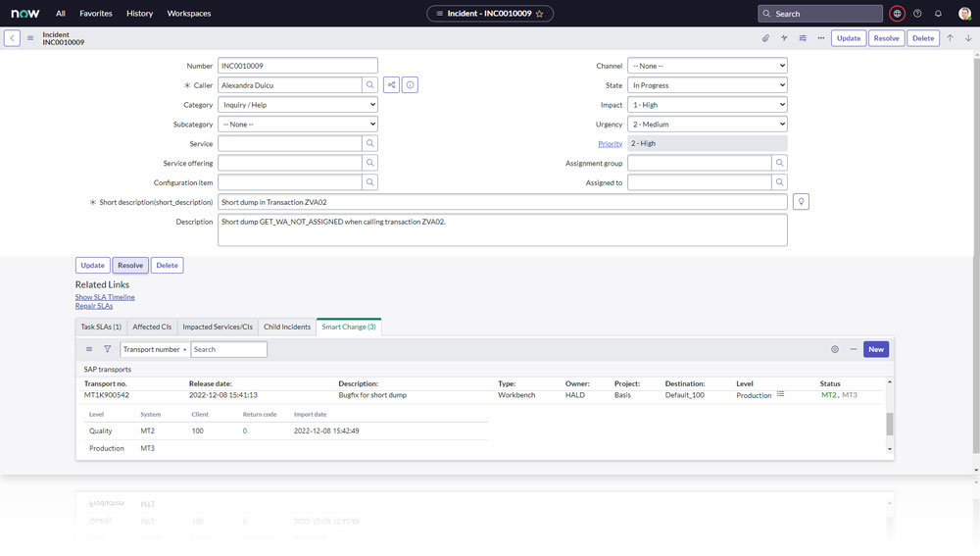This screenshot has height=556, width=980.
Task: Open the Favorites menu
Action: pos(96,13)
